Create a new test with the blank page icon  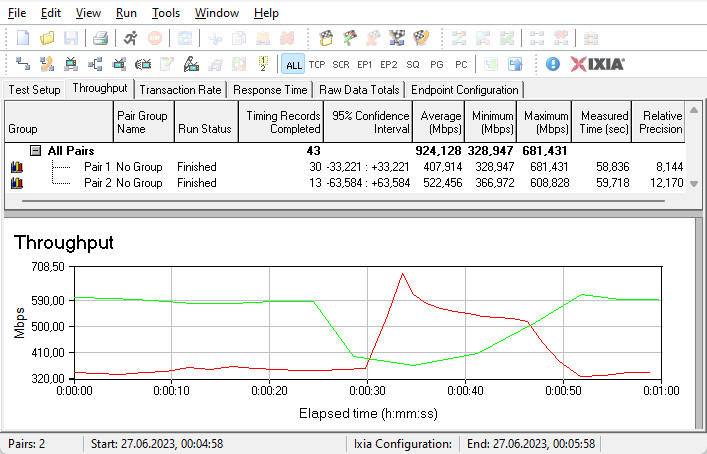pos(23,38)
